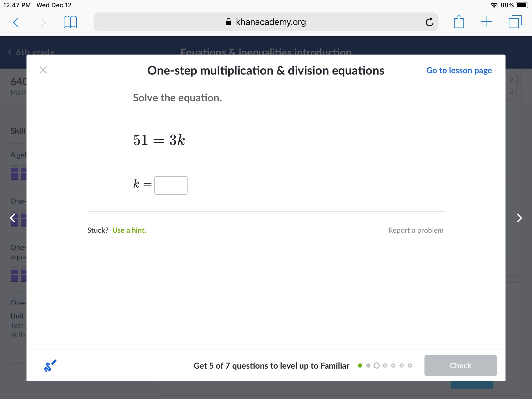Go to next exercise with right arrow

coord(519,218)
